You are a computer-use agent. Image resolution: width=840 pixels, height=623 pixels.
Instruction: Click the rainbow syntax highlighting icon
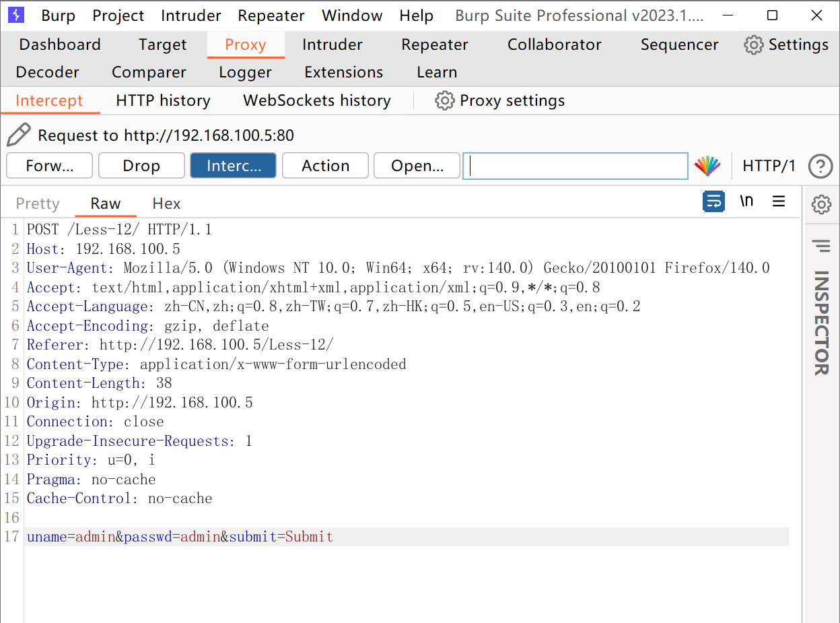[x=707, y=166]
